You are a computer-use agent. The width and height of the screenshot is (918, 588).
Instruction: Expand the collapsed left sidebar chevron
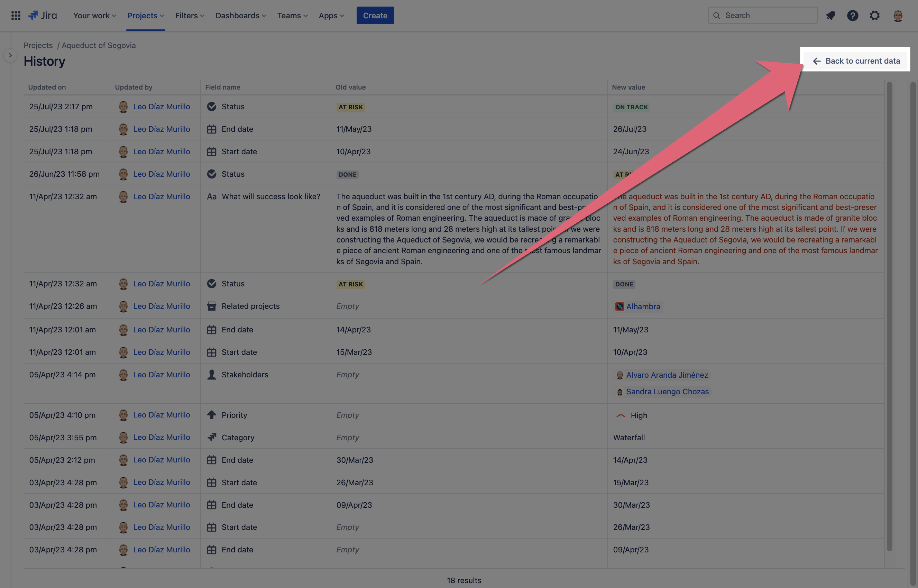coord(10,55)
